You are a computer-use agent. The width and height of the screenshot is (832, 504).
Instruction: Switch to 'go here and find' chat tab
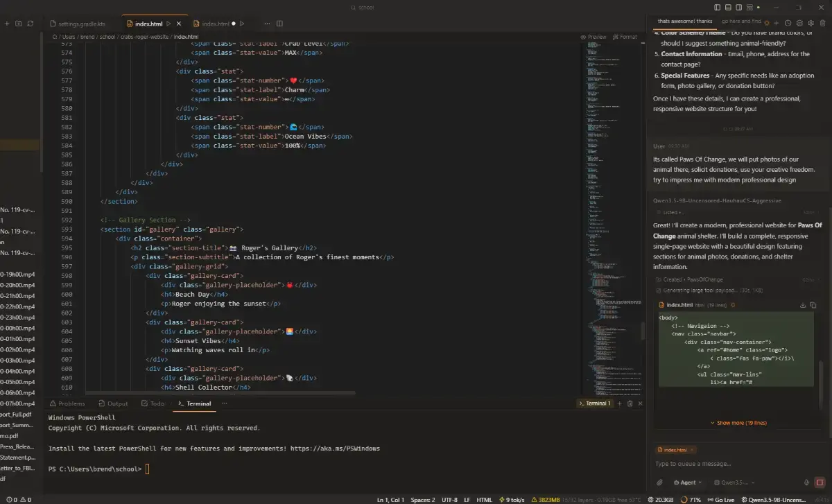tap(741, 21)
